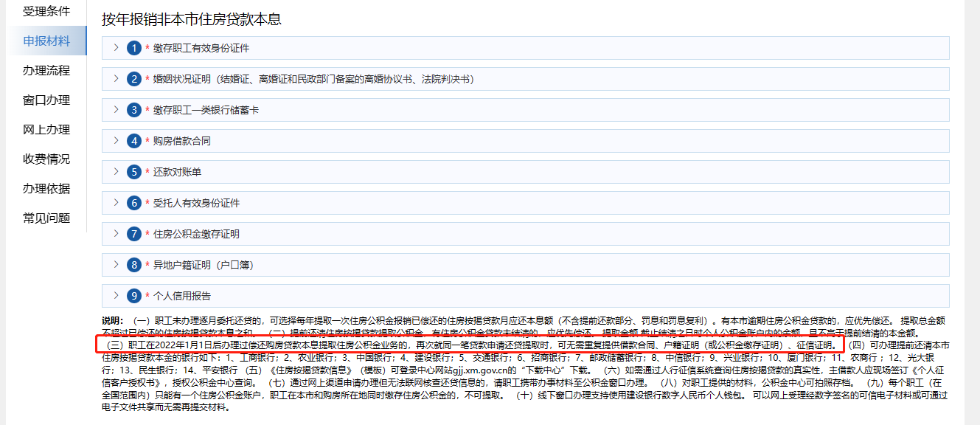Expand chevron for 异地户籍证明 row

coord(116,265)
